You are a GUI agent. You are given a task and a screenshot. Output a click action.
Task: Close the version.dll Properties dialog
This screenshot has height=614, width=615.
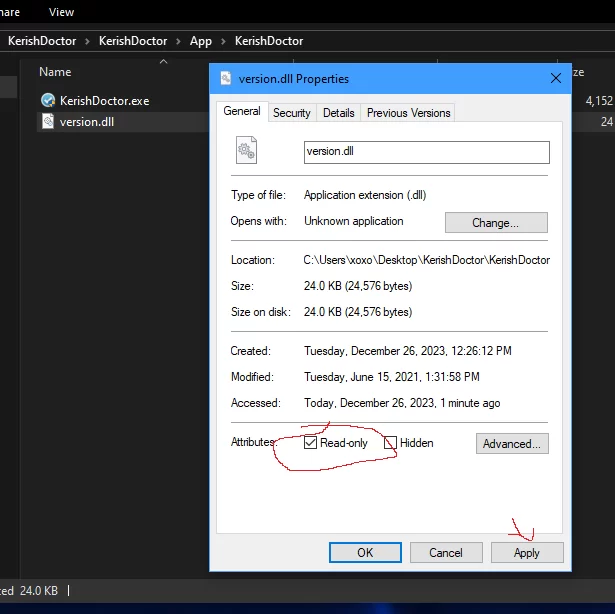(555, 78)
